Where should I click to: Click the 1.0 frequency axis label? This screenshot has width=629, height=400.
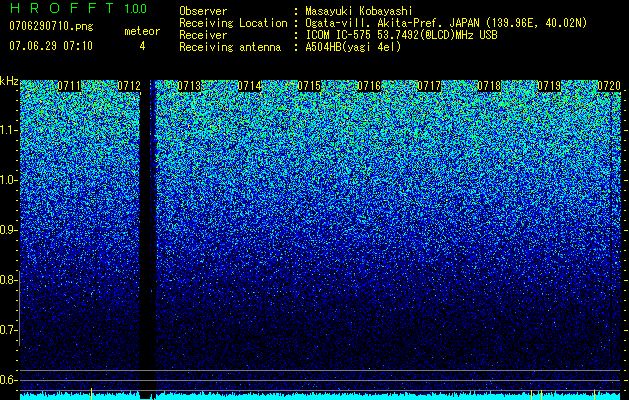(x=8, y=180)
